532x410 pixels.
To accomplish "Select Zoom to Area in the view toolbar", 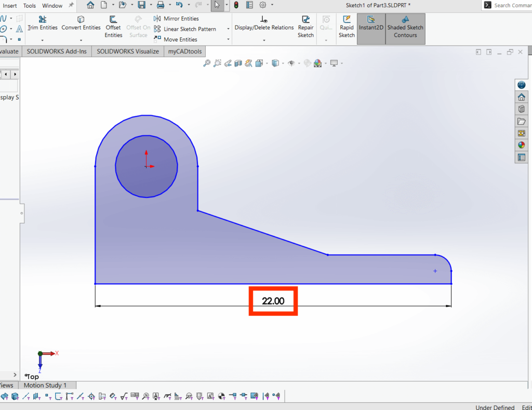I will (x=217, y=63).
